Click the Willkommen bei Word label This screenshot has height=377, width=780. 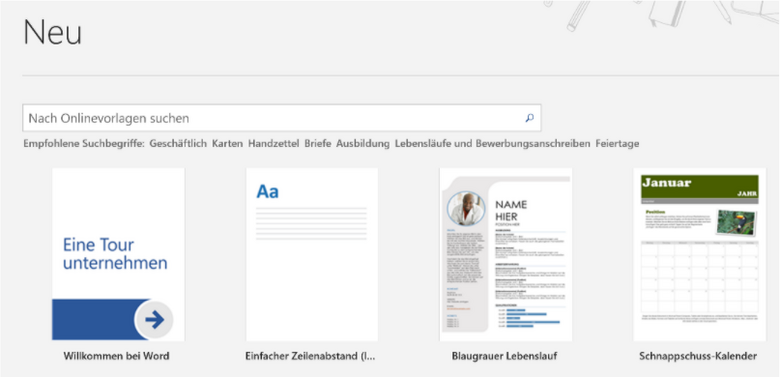pos(116,356)
